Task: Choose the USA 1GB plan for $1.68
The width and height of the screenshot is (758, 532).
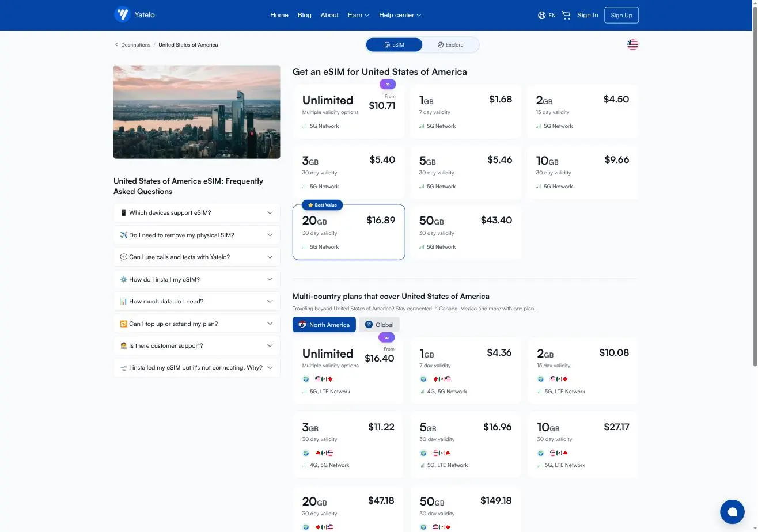Action: 465,112
